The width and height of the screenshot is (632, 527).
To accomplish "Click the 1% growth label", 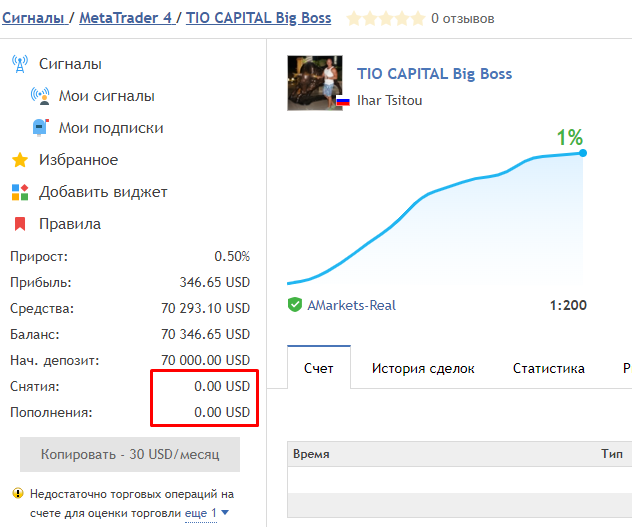I will (570, 137).
